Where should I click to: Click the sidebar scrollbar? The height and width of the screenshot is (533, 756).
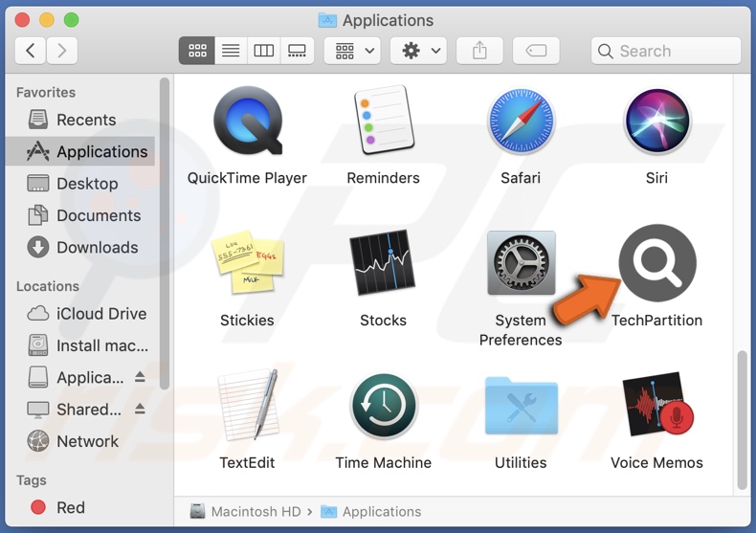point(165,233)
